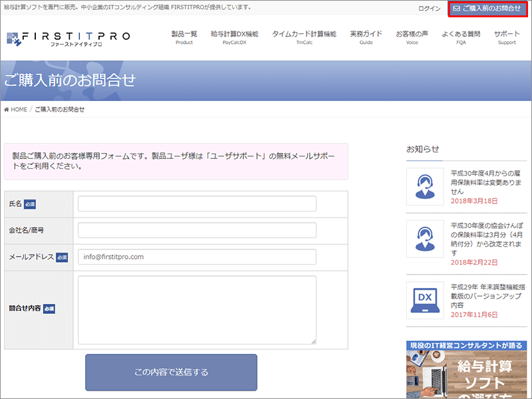Open the 給与計算DX機能 menu item

pyautogui.click(x=235, y=37)
